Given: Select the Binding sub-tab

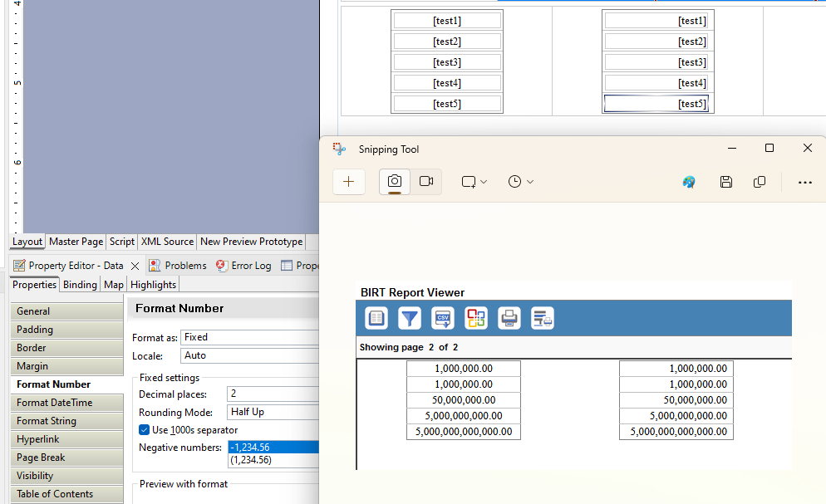Looking at the screenshot, I should 80,285.
